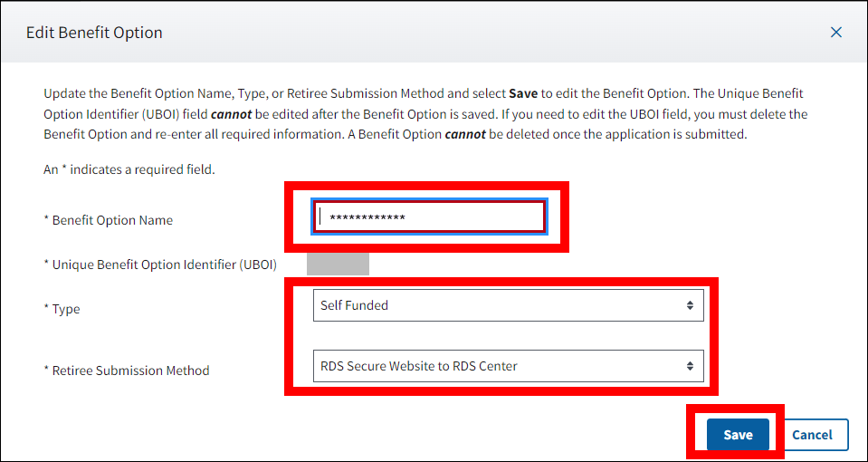Click the bold Save word in instructions
This screenshot has width=868, height=462.
coord(524,93)
